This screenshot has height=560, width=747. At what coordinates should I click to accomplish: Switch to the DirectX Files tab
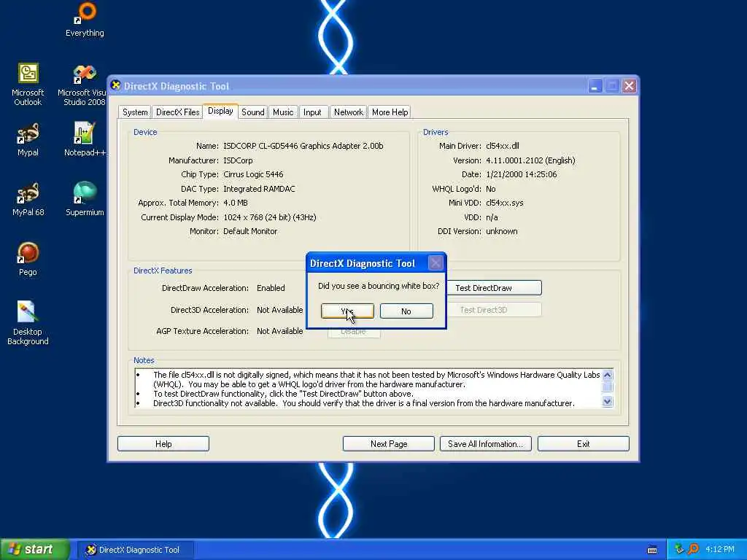[177, 112]
